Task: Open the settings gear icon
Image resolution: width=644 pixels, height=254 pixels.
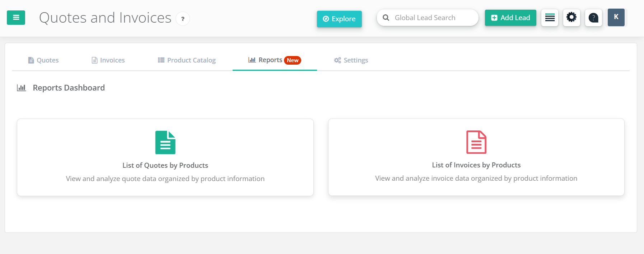Action: click(x=571, y=18)
